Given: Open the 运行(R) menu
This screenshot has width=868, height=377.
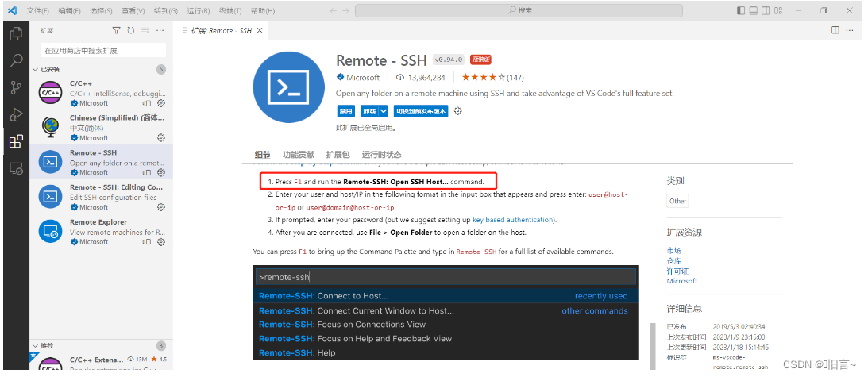Looking at the screenshot, I should tap(199, 10).
